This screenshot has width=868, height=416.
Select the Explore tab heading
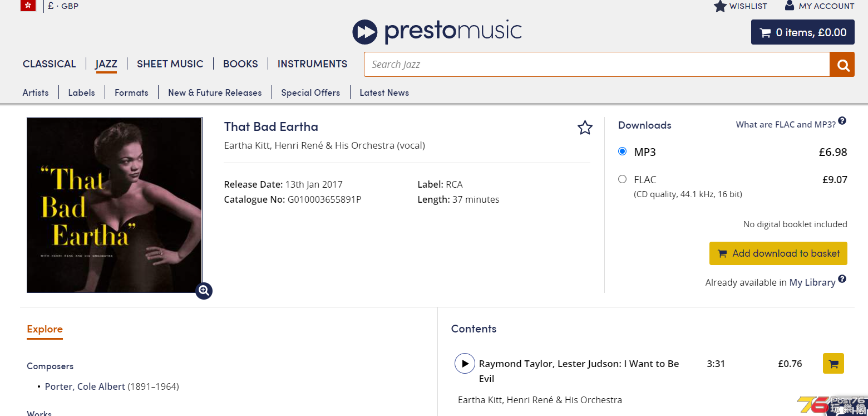point(45,329)
